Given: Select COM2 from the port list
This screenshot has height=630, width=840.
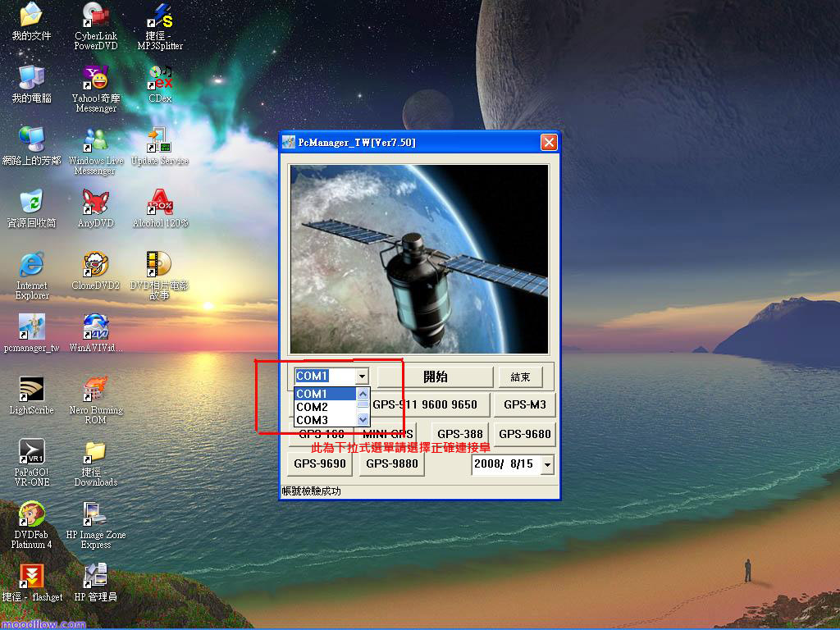Looking at the screenshot, I should (x=312, y=407).
